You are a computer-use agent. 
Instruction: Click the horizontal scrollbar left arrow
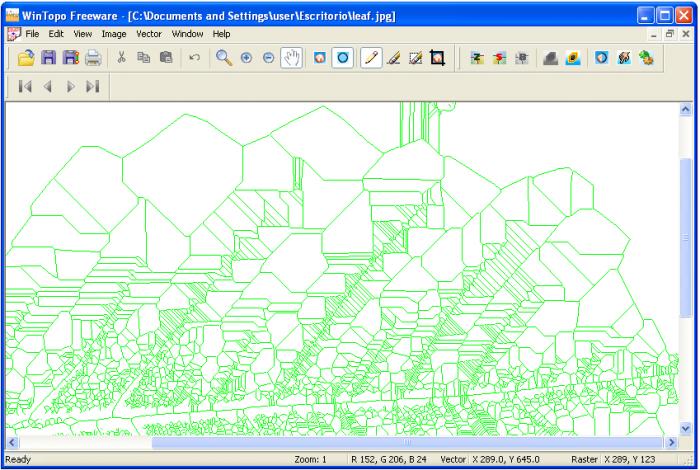coord(12,442)
